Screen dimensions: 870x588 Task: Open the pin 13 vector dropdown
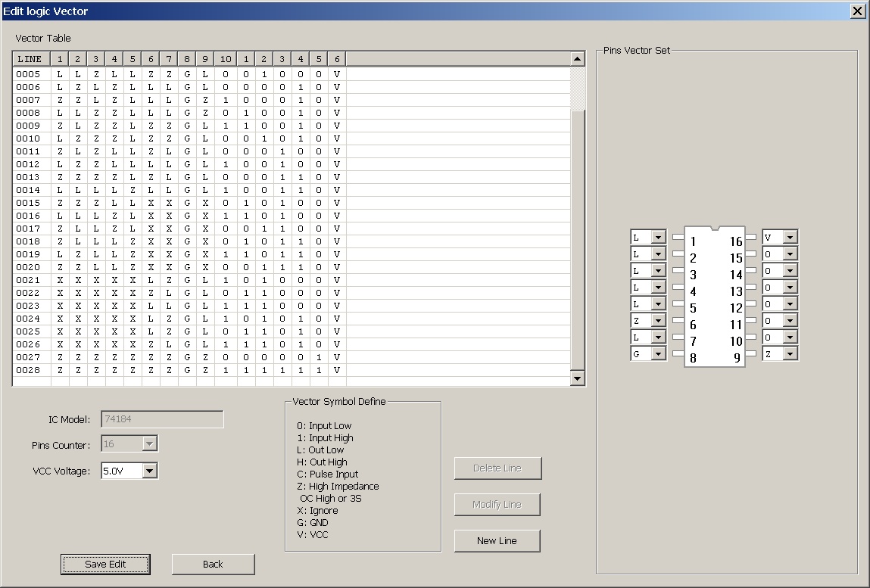(x=790, y=288)
